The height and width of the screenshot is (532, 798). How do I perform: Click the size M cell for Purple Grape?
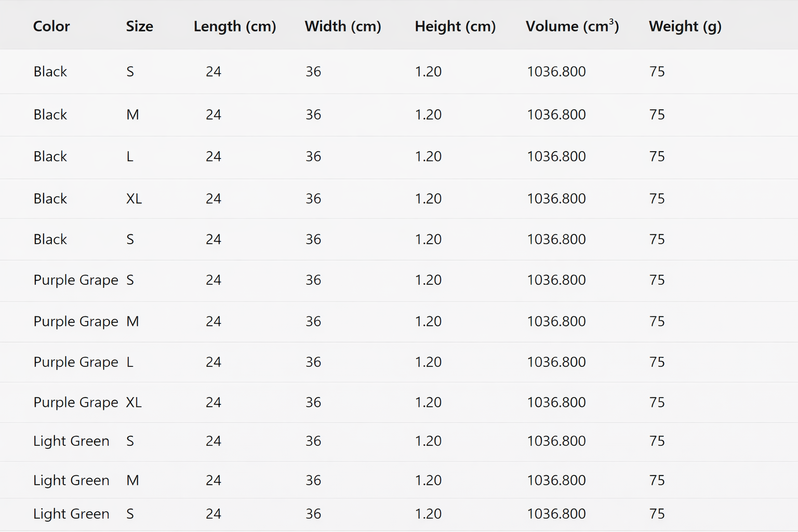click(x=132, y=322)
